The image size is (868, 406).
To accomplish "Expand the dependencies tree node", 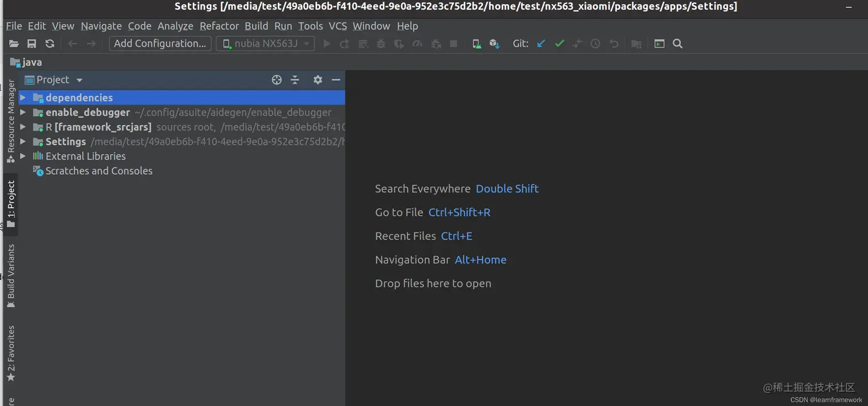I will click(23, 97).
